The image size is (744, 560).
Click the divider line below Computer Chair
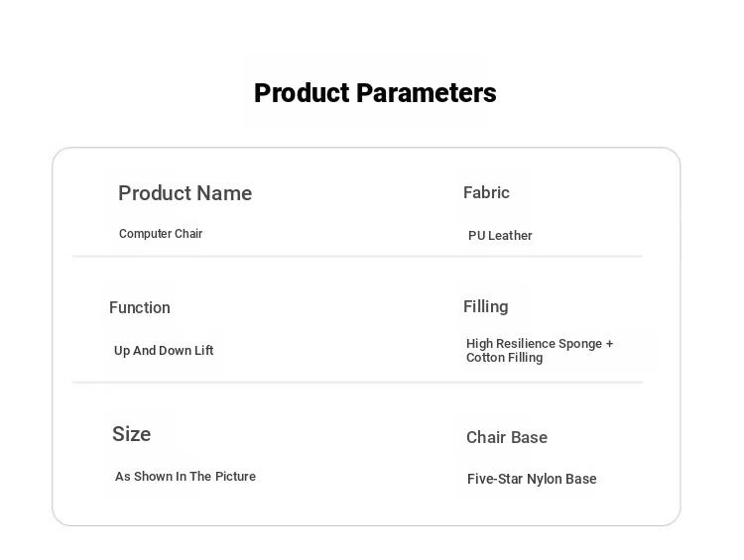click(357, 257)
